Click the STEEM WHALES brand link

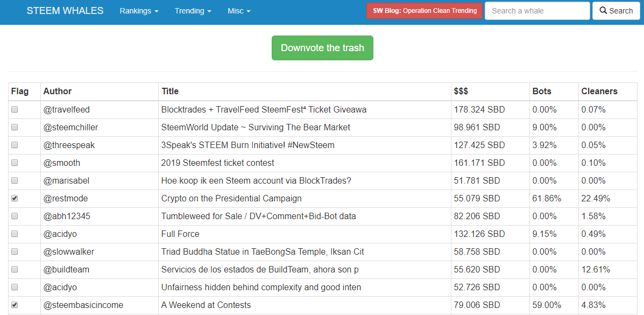(x=65, y=11)
